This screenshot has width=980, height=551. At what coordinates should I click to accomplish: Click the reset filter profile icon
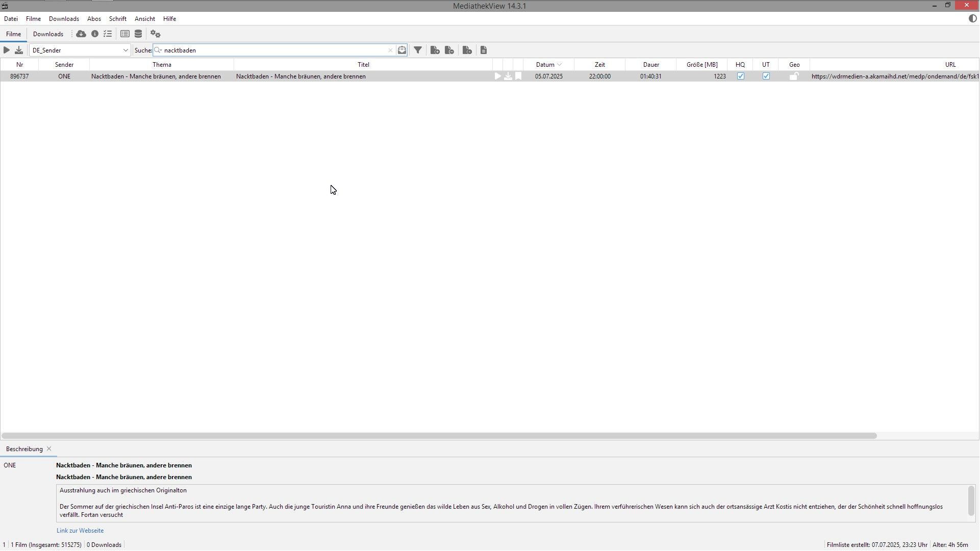tap(467, 50)
